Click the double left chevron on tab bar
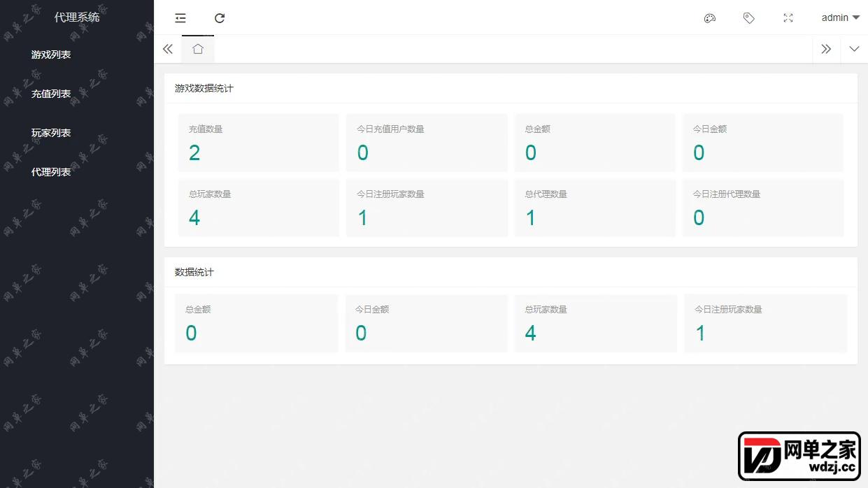Image resolution: width=868 pixels, height=488 pixels. click(168, 49)
